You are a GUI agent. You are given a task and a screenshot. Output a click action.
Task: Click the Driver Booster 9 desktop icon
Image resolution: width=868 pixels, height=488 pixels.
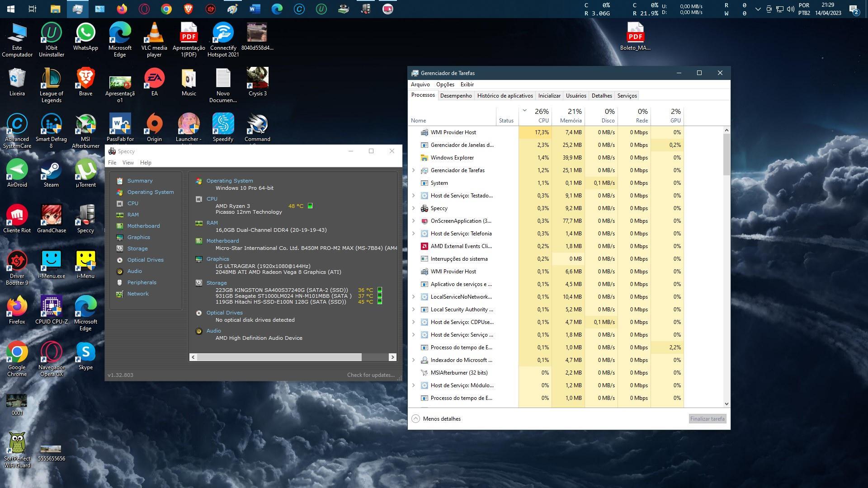click(x=17, y=268)
